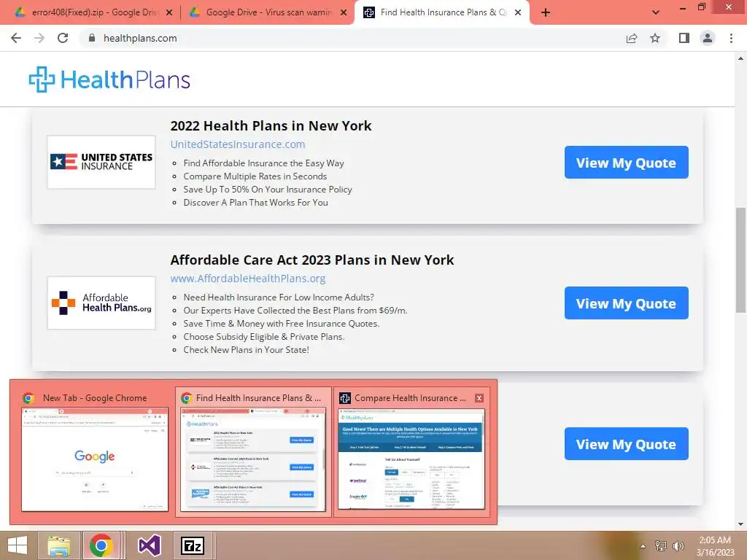This screenshot has height=560, width=747.
Task: Open the Windows Start menu
Action: click(x=18, y=545)
